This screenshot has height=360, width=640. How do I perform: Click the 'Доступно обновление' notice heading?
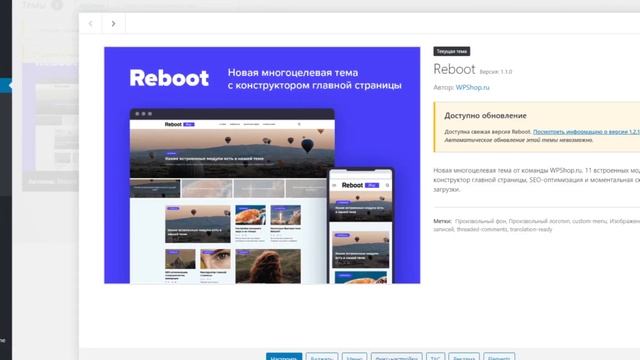pyautogui.click(x=485, y=116)
